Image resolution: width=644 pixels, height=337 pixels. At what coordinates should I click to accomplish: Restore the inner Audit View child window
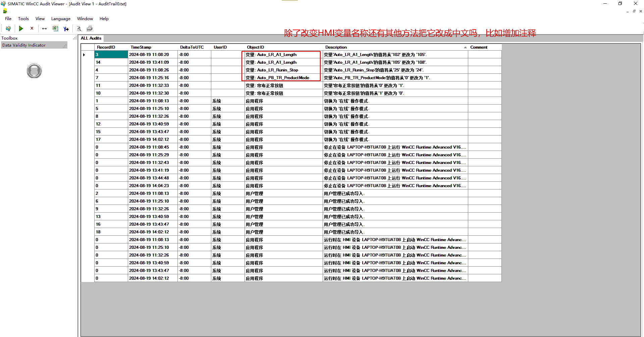click(634, 11)
